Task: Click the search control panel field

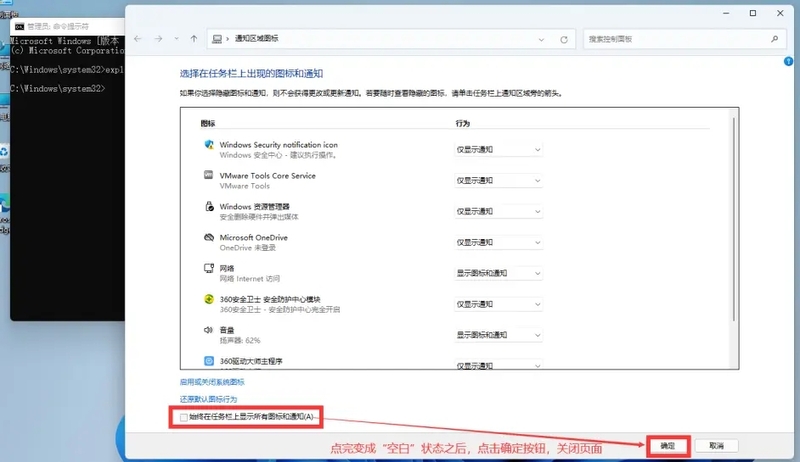Action: [x=684, y=39]
